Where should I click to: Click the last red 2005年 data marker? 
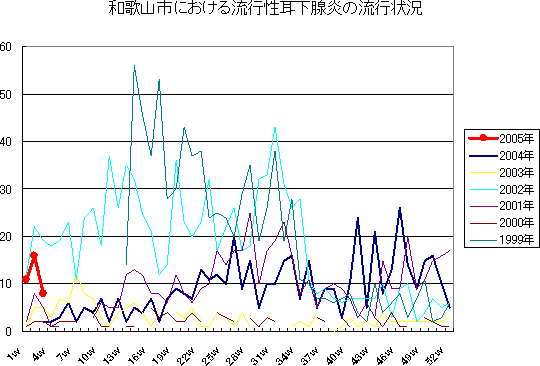(x=43, y=293)
